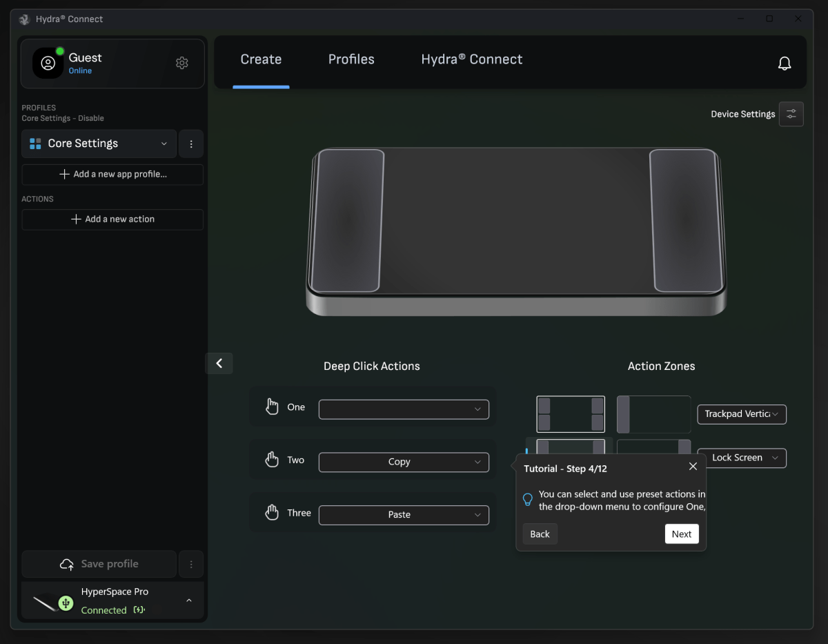828x644 pixels.
Task: Open the Trackpad Vertical zone dropdown
Action: (x=742, y=414)
